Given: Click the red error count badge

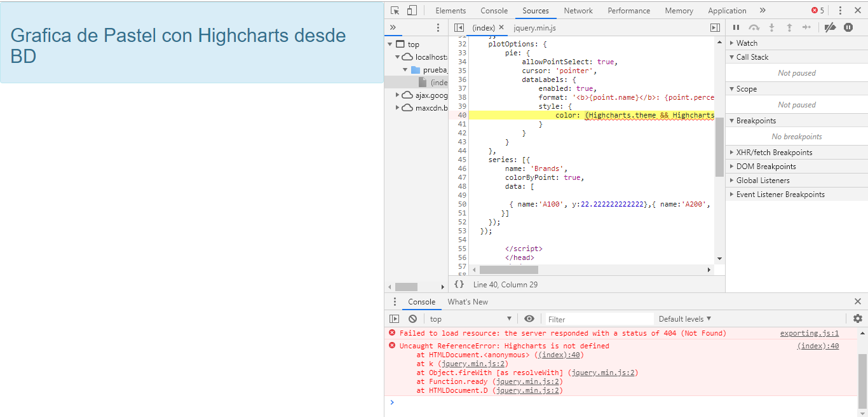Looking at the screenshot, I should coord(818,11).
